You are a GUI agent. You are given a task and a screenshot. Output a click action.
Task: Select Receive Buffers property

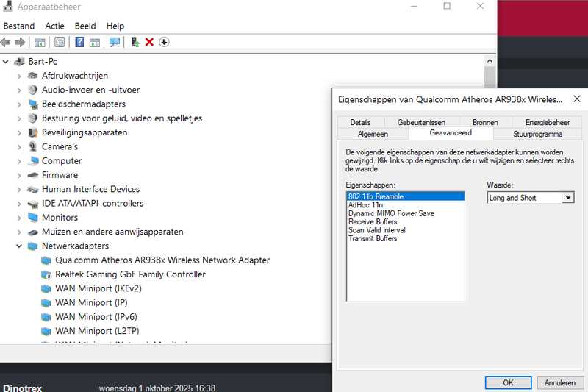coord(406,221)
